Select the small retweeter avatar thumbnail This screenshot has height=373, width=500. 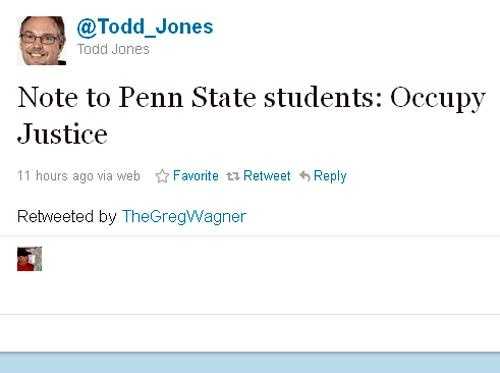click(30, 259)
